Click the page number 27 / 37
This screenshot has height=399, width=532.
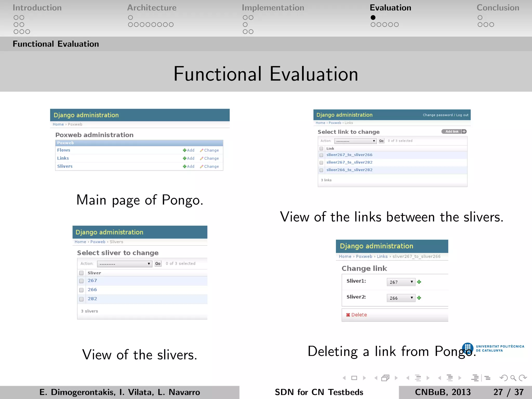tap(508, 392)
